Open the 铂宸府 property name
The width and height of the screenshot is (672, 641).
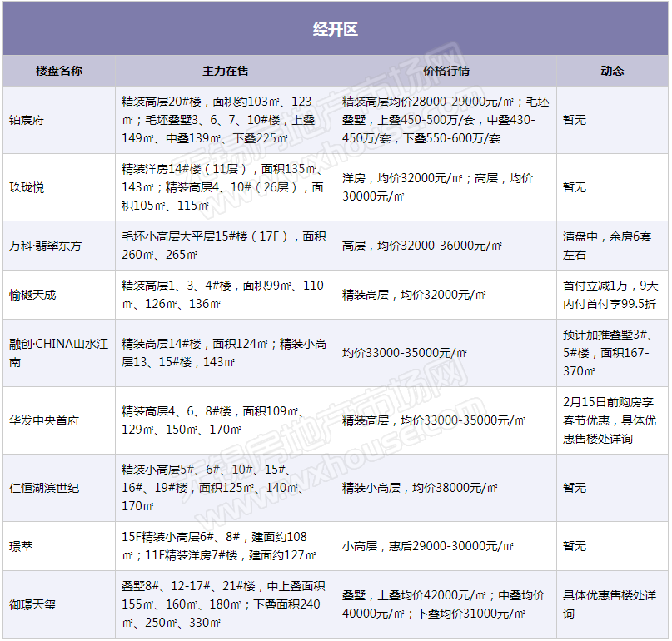coord(27,120)
